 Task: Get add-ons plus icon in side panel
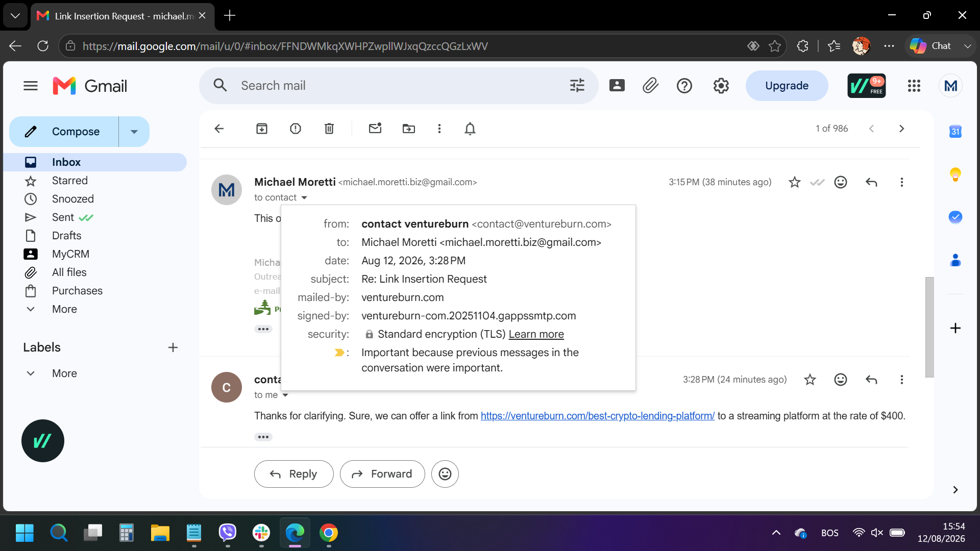pyautogui.click(x=955, y=328)
